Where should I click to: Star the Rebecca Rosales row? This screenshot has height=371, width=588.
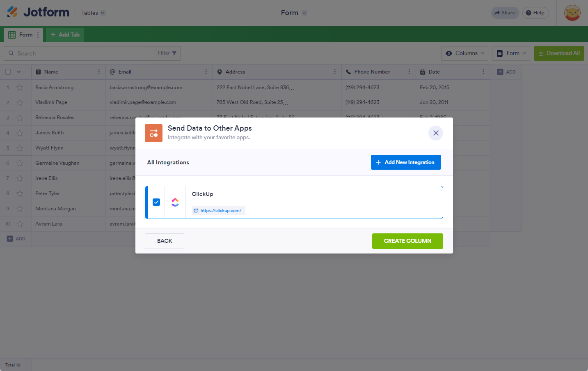[x=20, y=118]
